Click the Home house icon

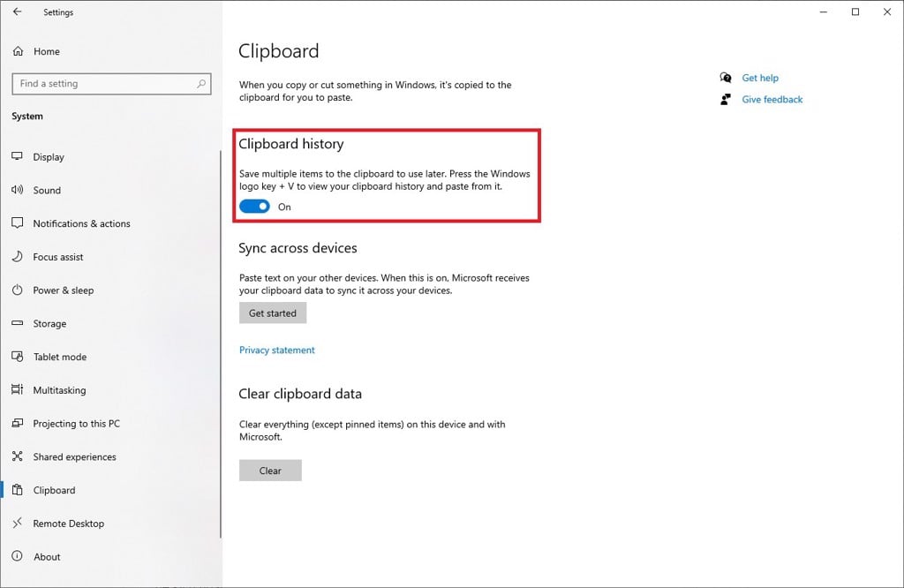pos(18,51)
